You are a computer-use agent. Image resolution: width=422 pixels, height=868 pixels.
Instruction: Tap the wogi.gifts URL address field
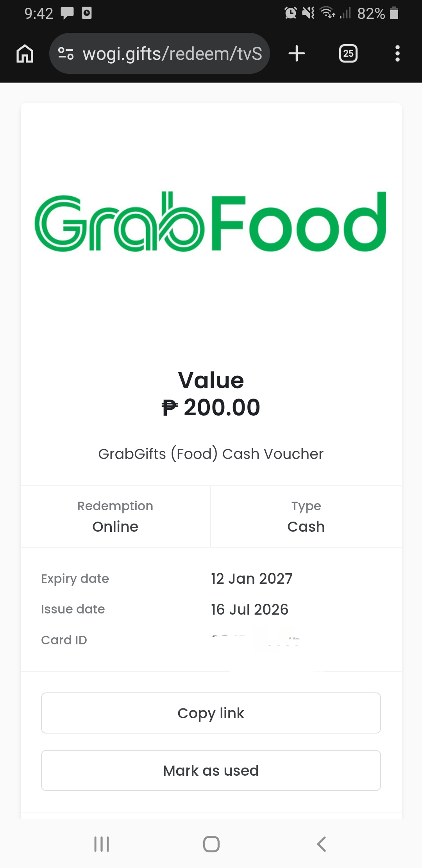coord(159,54)
